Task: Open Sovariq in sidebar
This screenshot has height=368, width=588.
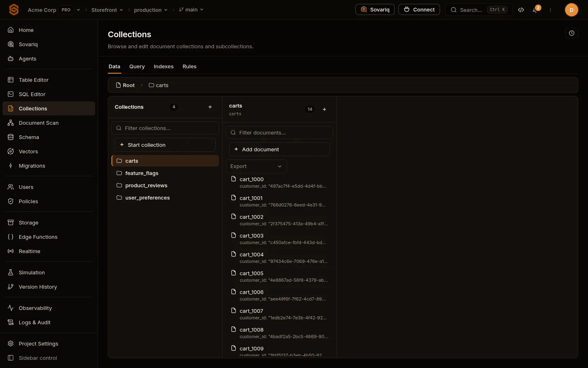Action: 49,44
